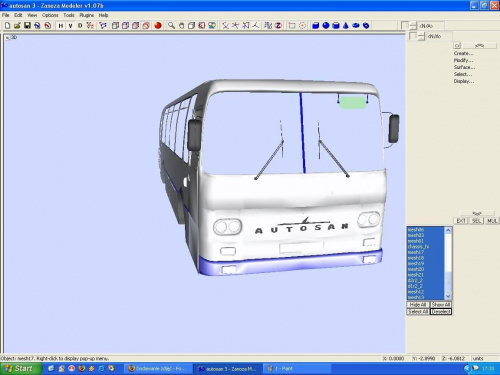Click the Show All button
Image resolution: width=500 pixels, height=375 pixels.
coord(441,305)
